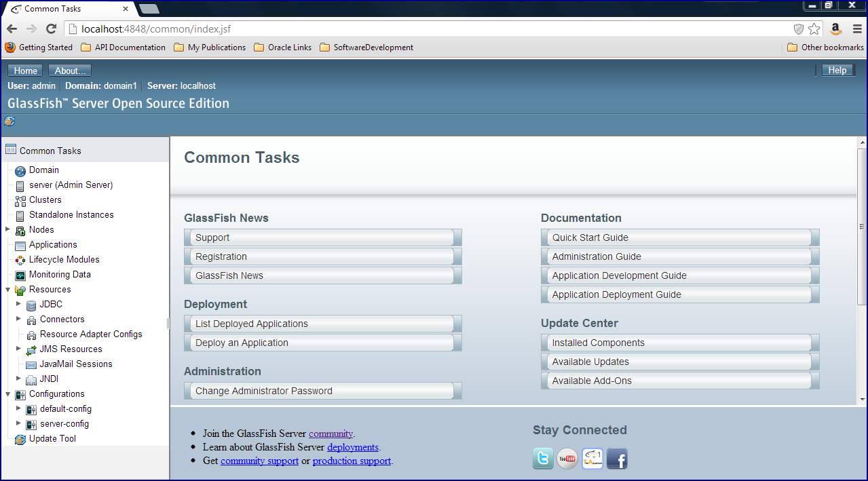Expand the JMS Resources tree node
Viewport: 868px width, 481px height.
[x=18, y=349]
